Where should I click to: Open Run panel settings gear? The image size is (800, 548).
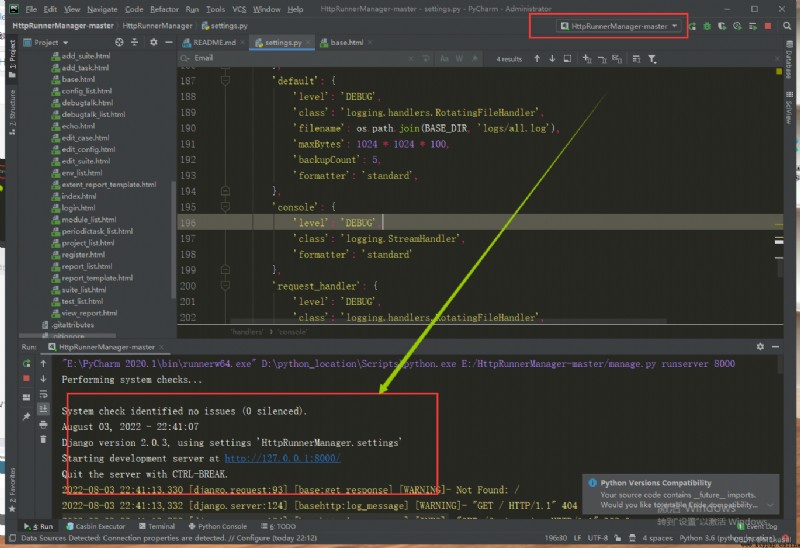[x=760, y=346]
